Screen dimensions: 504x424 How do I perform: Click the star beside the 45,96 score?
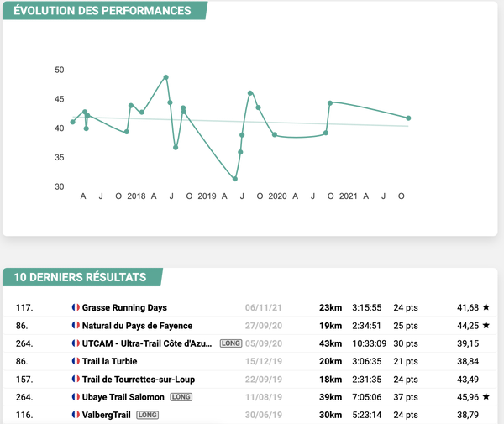coord(486,395)
